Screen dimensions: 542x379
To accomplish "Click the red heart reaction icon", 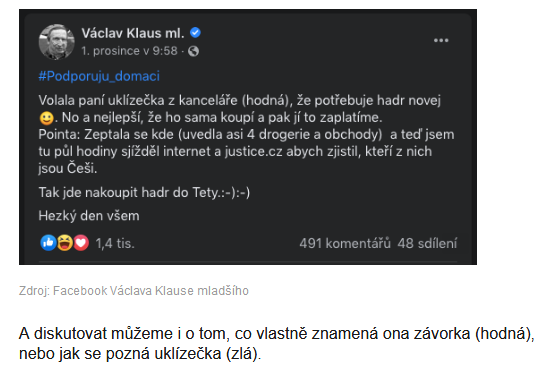I will [x=81, y=243].
